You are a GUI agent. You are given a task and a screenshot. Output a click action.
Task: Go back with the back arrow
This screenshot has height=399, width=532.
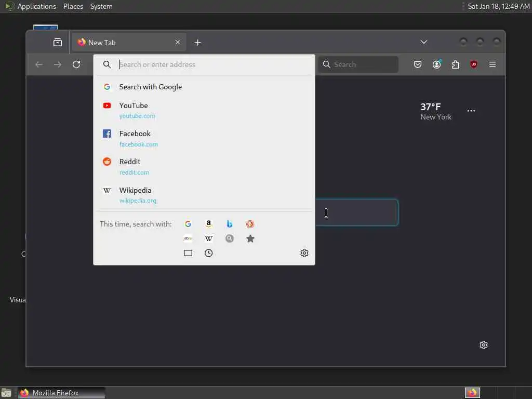(x=39, y=64)
